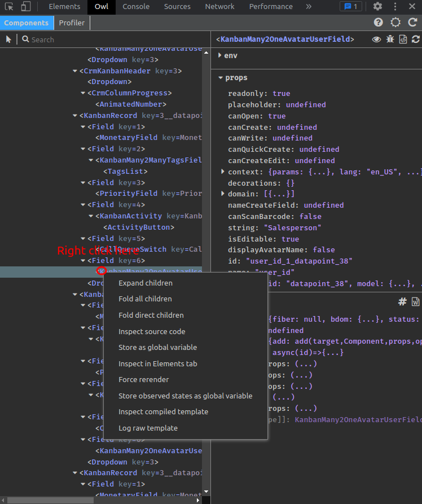422x504 pixels.
Task: Select the Dropdown under CrmKanbanHeader
Action: coord(109,82)
